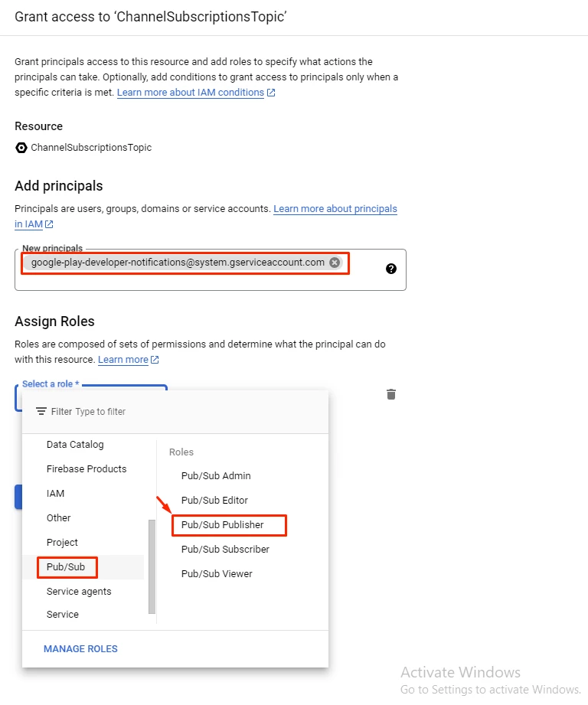The image size is (588, 705).
Task: Select the Pub/Sub Viewer role
Action: (x=217, y=574)
